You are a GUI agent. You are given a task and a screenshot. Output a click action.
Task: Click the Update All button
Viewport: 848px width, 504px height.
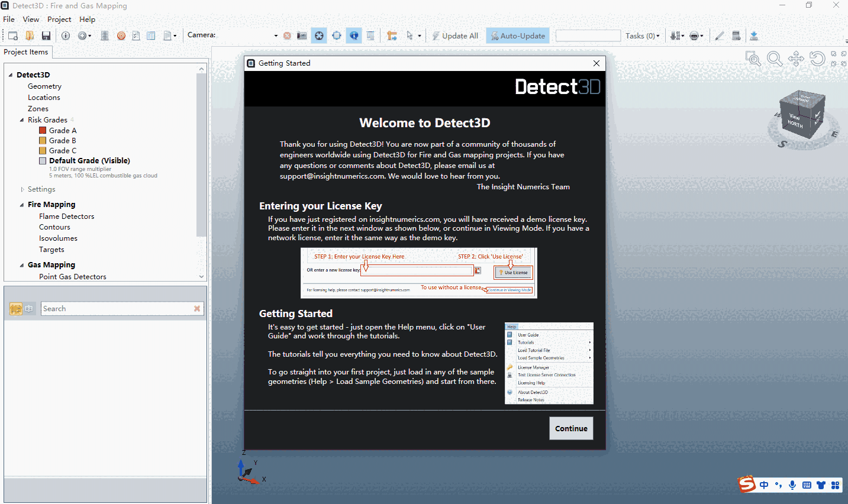[x=454, y=35]
